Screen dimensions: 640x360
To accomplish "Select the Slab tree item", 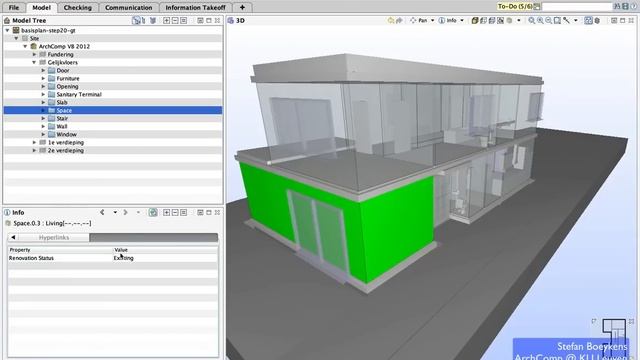I will click(62, 102).
